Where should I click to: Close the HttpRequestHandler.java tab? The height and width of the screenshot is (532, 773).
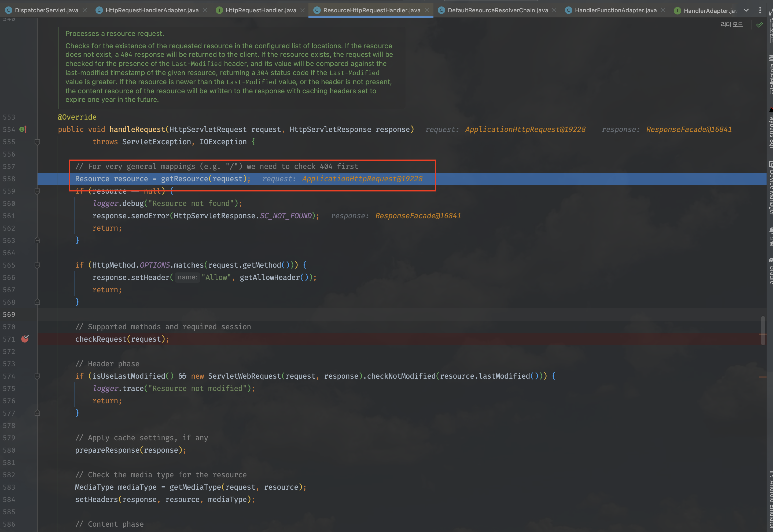point(302,10)
